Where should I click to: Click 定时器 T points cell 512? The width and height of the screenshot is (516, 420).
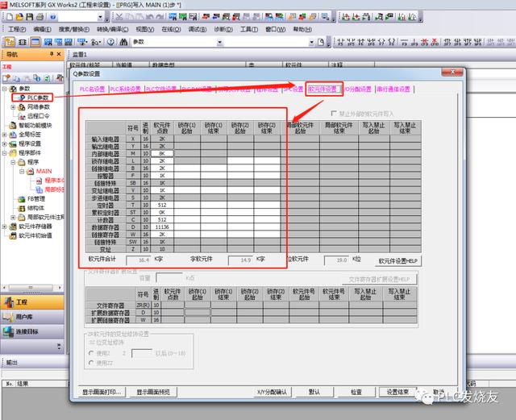tap(162, 205)
